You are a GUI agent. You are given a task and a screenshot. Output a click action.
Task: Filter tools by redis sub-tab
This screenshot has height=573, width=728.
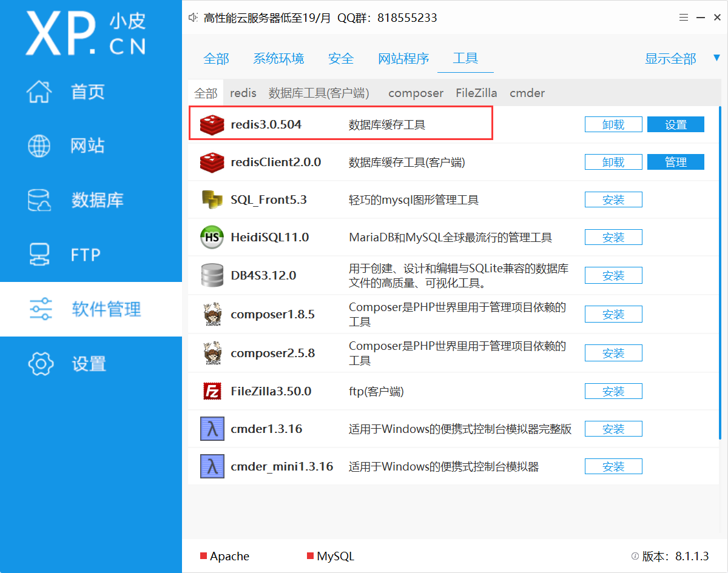click(x=243, y=93)
